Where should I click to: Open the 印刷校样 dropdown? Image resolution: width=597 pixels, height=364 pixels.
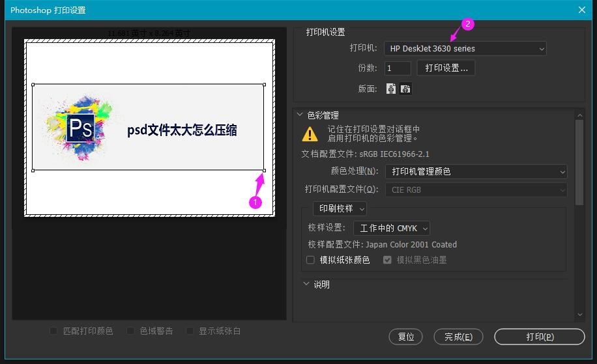coord(340,208)
